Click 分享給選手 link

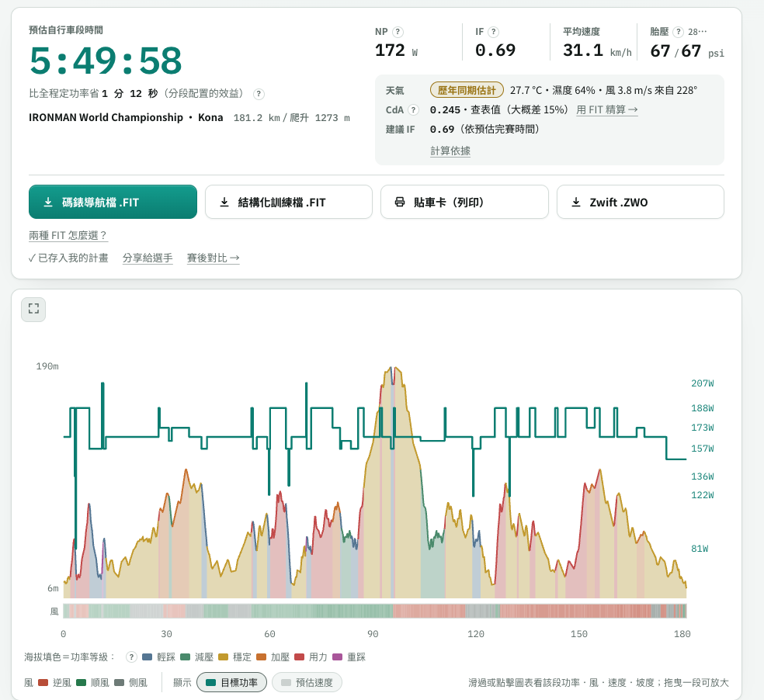pyautogui.click(x=148, y=258)
